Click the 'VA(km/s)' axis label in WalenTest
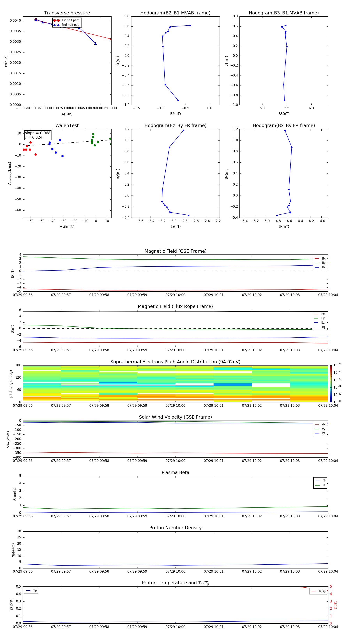This screenshot has height=644, width=351. pos(67,227)
